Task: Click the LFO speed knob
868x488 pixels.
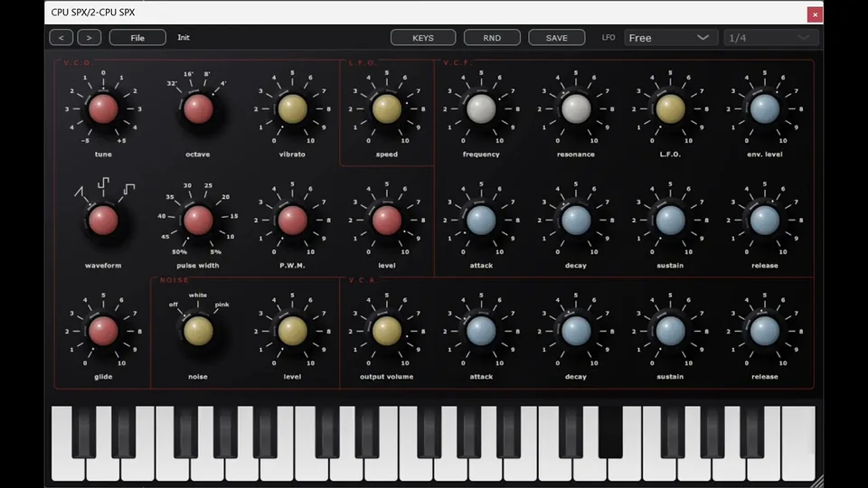Action: [x=386, y=108]
